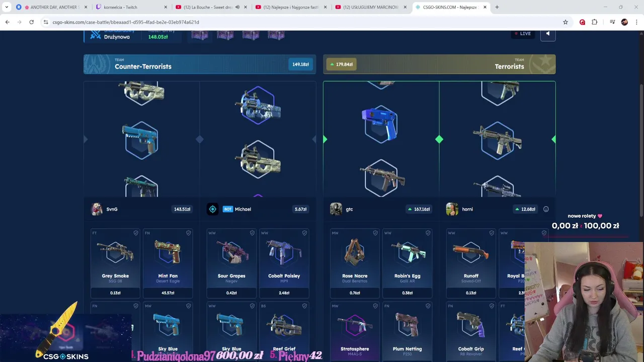Image resolution: width=644 pixels, height=362 pixels.
Task: Click the Terrorists team header
Action: coord(439,64)
